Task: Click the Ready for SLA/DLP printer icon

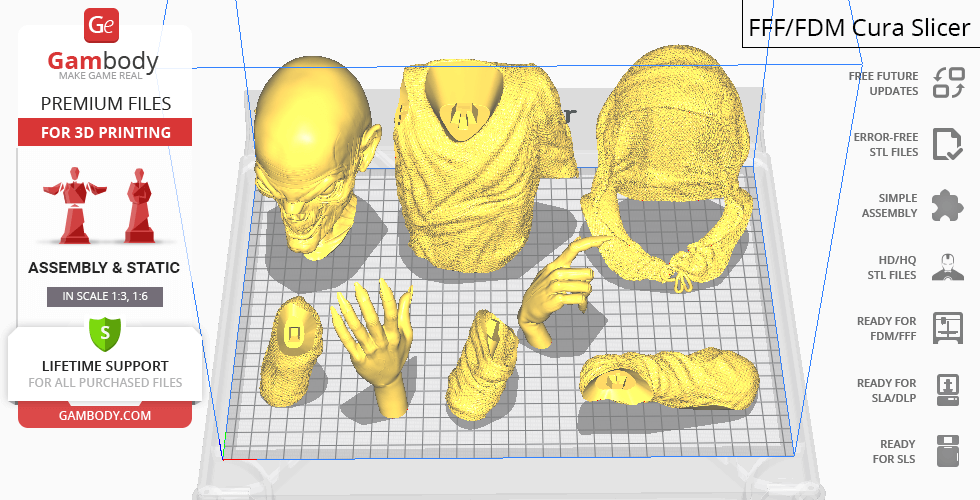Action: click(947, 389)
